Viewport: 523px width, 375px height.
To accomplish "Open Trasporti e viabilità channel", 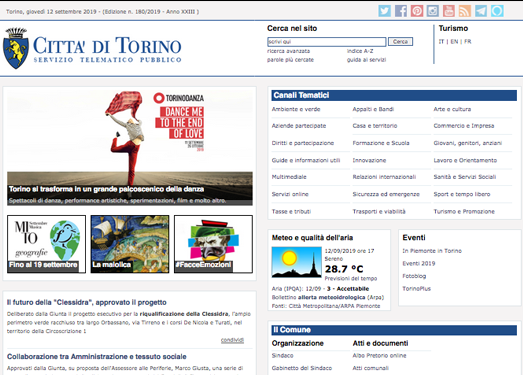I will tap(379, 212).
